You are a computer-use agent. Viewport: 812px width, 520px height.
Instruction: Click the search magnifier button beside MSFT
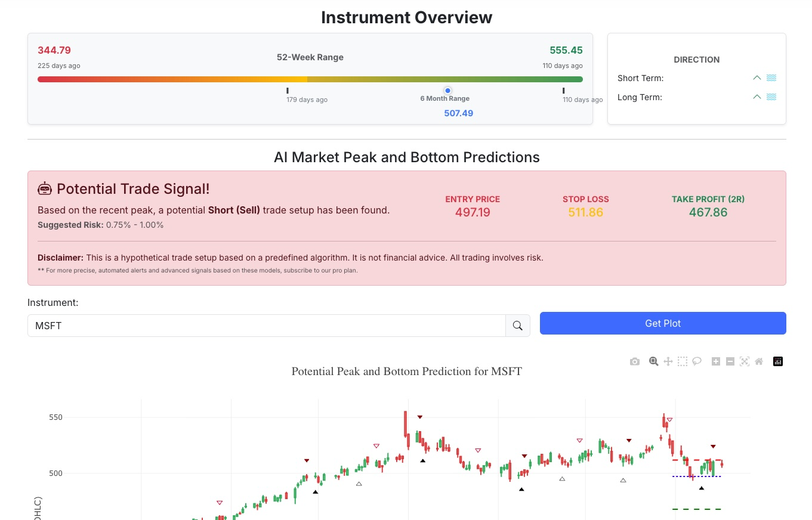(x=518, y=326)
